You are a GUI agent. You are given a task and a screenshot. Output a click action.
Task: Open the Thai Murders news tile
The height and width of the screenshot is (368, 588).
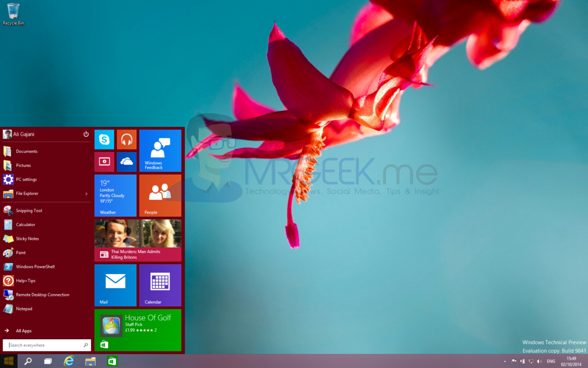[x=138, y=240]
